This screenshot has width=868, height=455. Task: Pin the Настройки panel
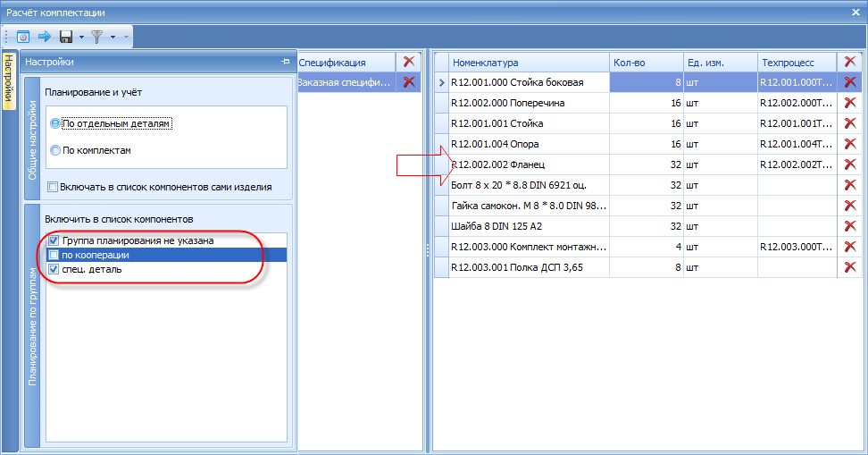(x=286, y=62)
